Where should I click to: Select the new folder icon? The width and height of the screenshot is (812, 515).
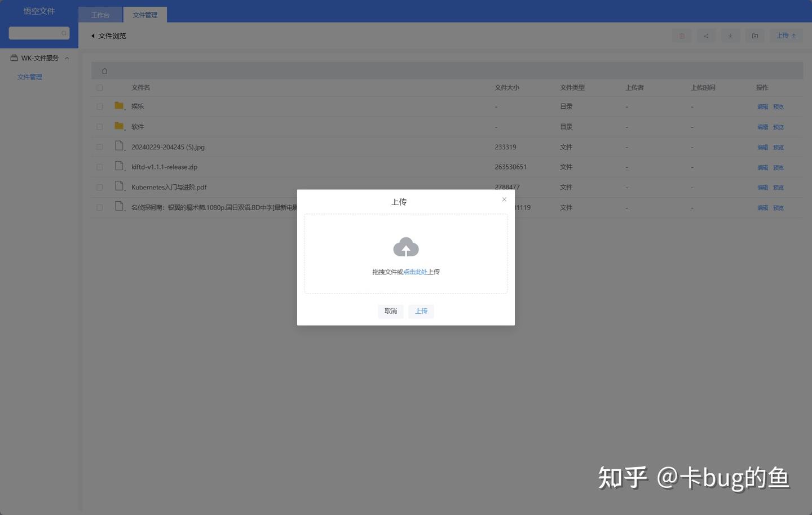(x=755, y=35)
